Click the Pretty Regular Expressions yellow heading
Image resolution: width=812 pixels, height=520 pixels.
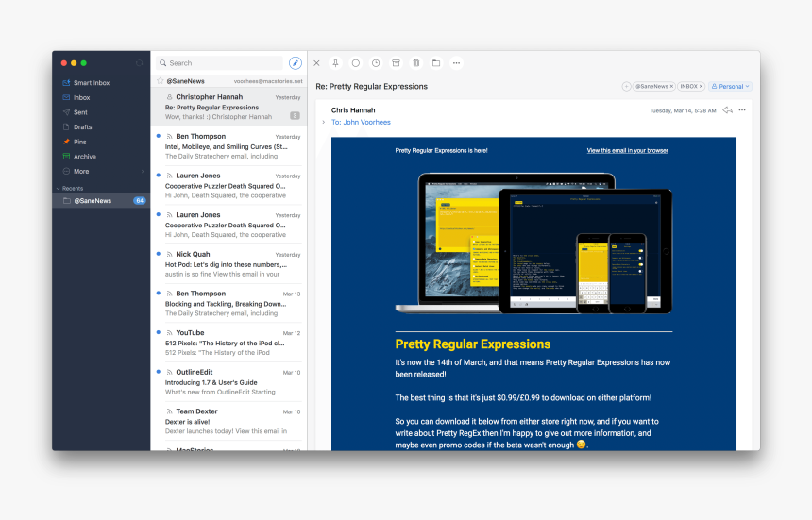(x=473, y=344)
